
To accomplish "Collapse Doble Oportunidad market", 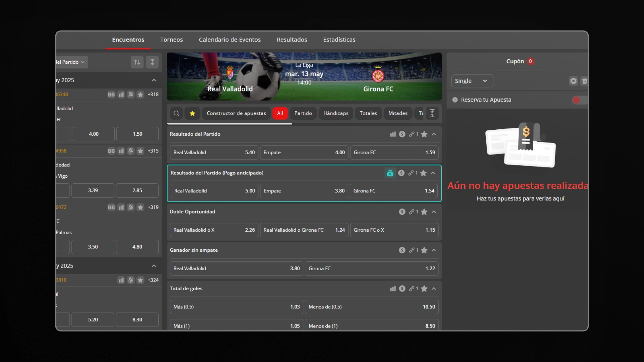I will coord(434,212).
